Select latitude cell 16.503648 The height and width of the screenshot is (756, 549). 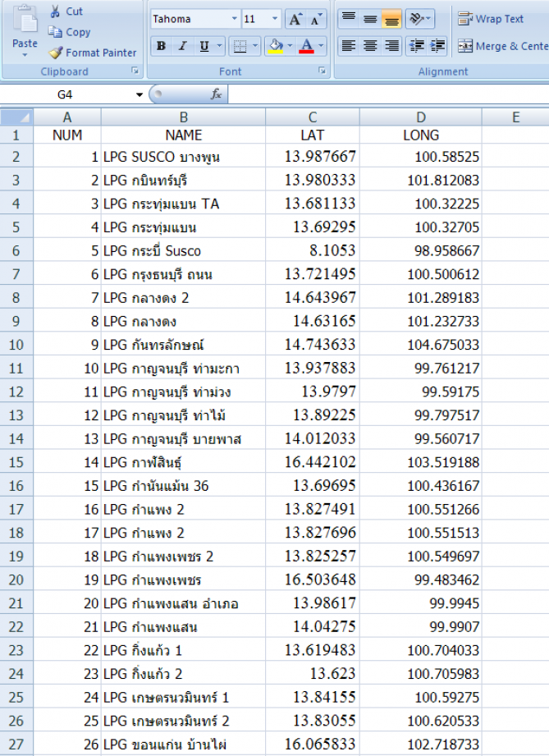(313, 580)
